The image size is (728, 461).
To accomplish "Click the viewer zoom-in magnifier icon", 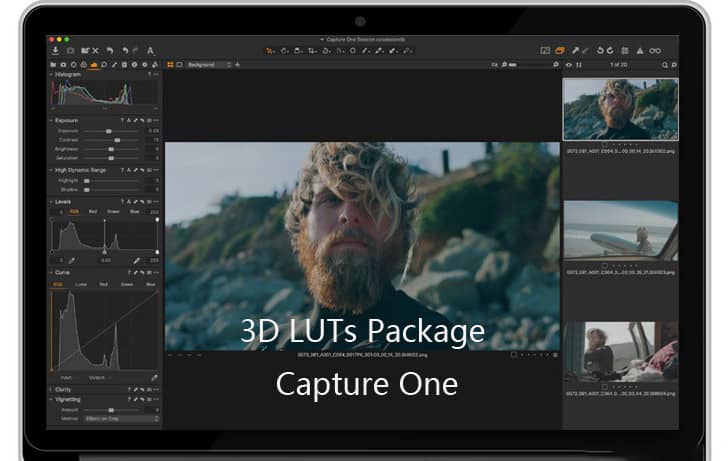I will [556, 65].
